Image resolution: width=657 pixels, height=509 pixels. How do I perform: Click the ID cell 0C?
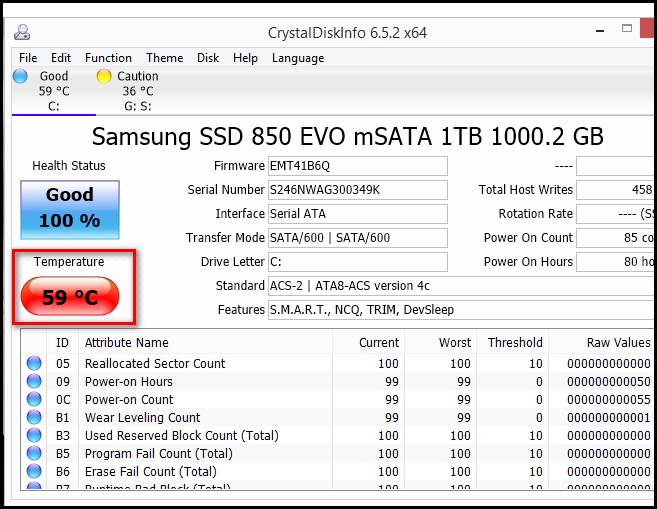[x=63, y=400]
